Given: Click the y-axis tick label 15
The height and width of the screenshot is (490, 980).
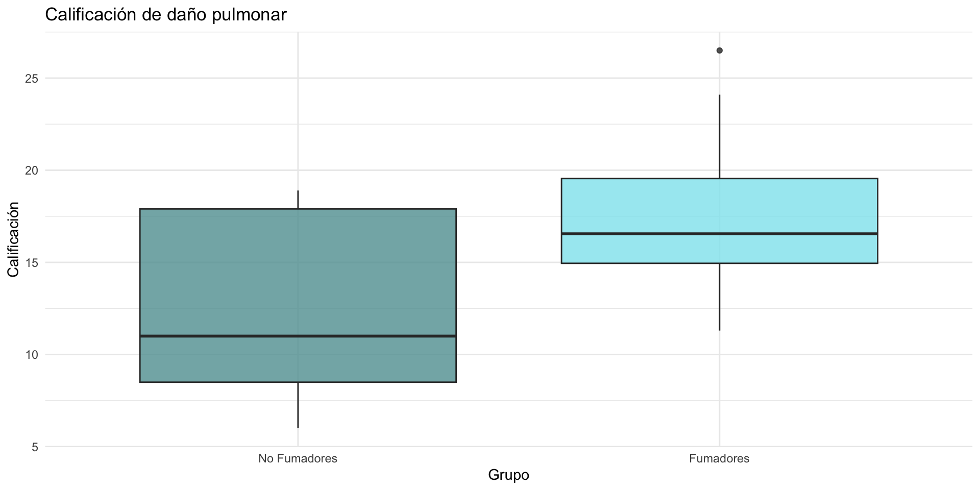Looking at the screenshot, I should 32,263.
